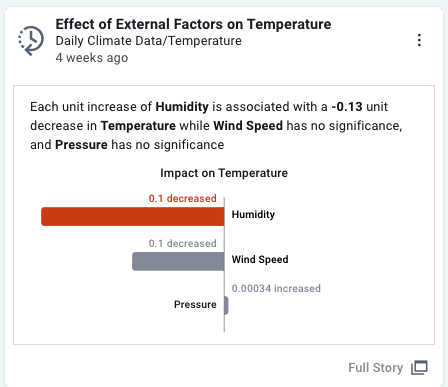
Task: Click the history clock icon
Action: coord(31,40)
